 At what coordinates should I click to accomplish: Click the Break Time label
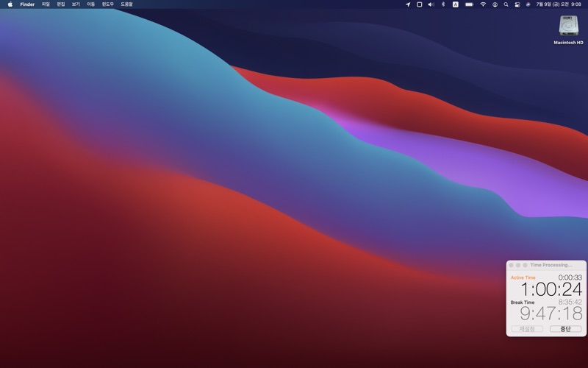(x=523, y=302)
